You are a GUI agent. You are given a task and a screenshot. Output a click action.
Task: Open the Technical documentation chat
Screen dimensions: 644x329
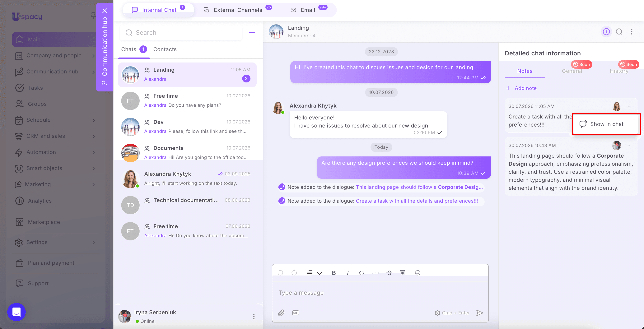[x=187, y=205]
